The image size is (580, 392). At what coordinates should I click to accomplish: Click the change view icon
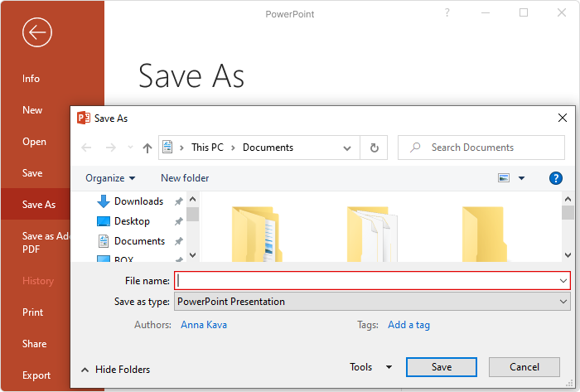coord(504,178)
